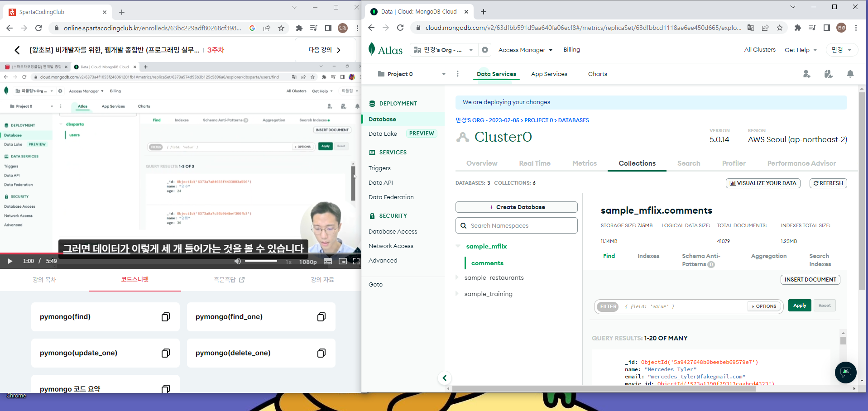Share the SpartaCodingClub page
This screenshot has width=868, height=411.
click(267, 28)
